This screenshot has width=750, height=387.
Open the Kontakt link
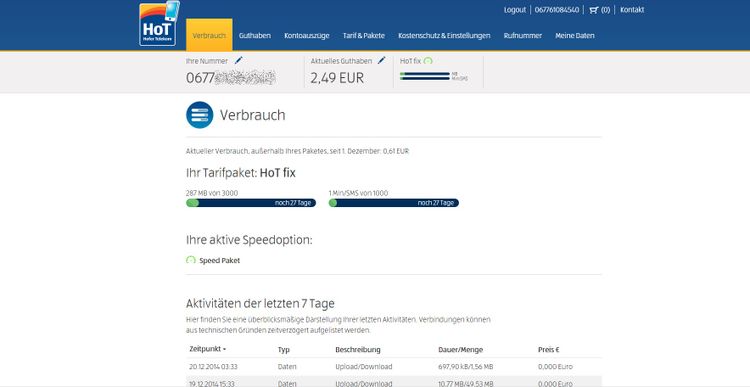[632, 10]
